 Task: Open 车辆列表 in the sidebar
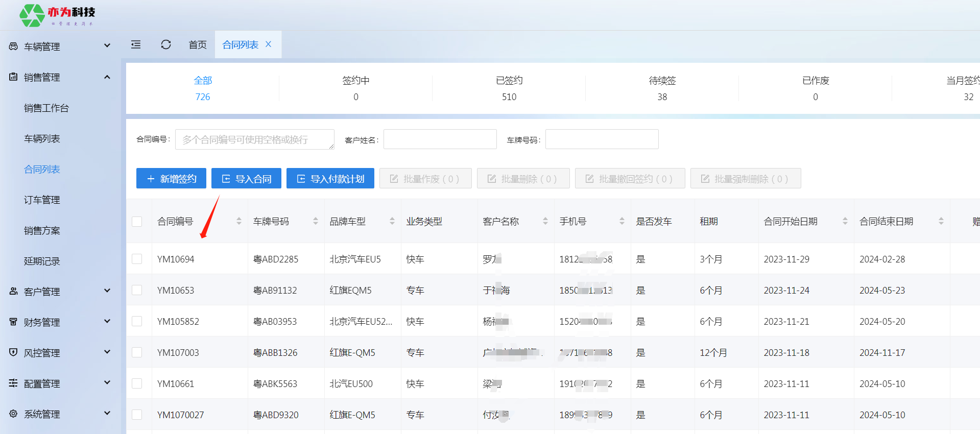tap(42, 139)
